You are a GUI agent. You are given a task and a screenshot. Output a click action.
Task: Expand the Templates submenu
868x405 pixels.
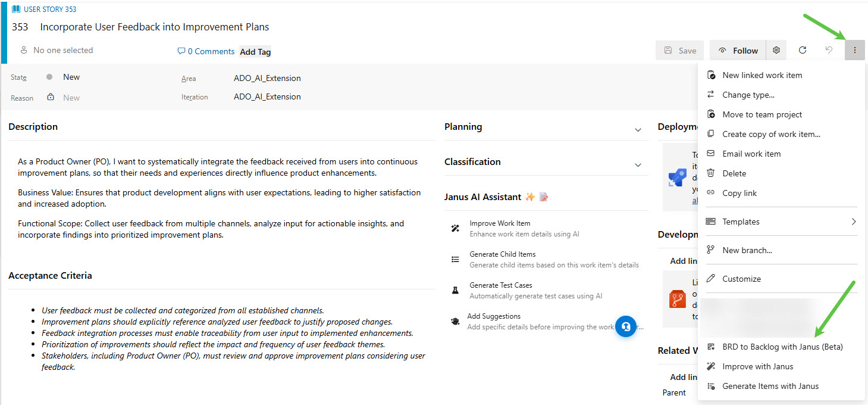coord(853,222)
